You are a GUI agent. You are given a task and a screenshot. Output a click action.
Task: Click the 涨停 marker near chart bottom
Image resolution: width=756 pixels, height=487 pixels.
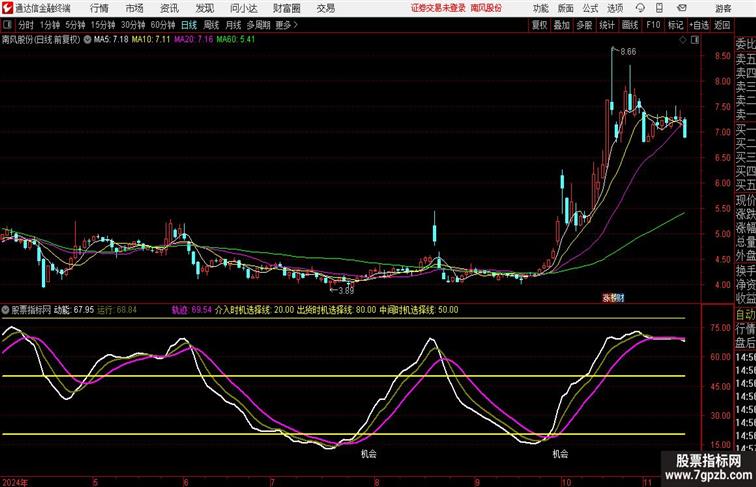613,298
